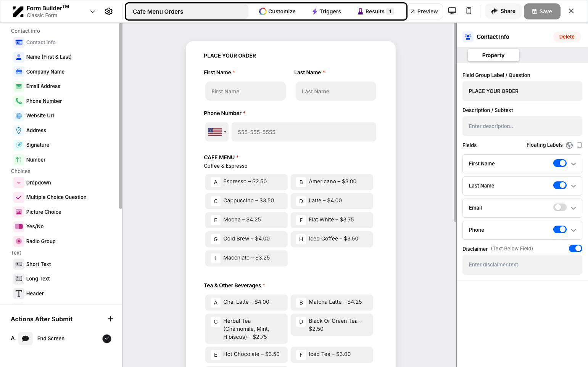This screenshot has height=367, width=588.
Task: Click the Save button
Action: [x=542, y=11]
